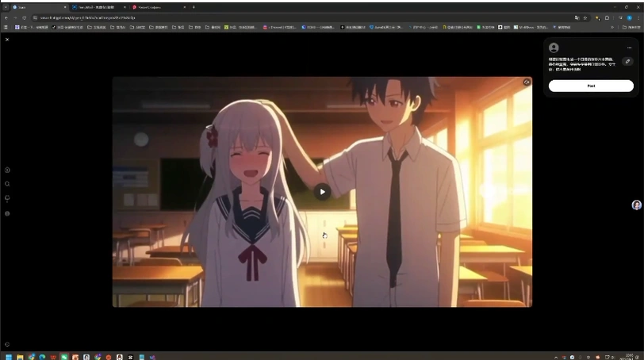Click the mute icon on video corner

point(526,82)
